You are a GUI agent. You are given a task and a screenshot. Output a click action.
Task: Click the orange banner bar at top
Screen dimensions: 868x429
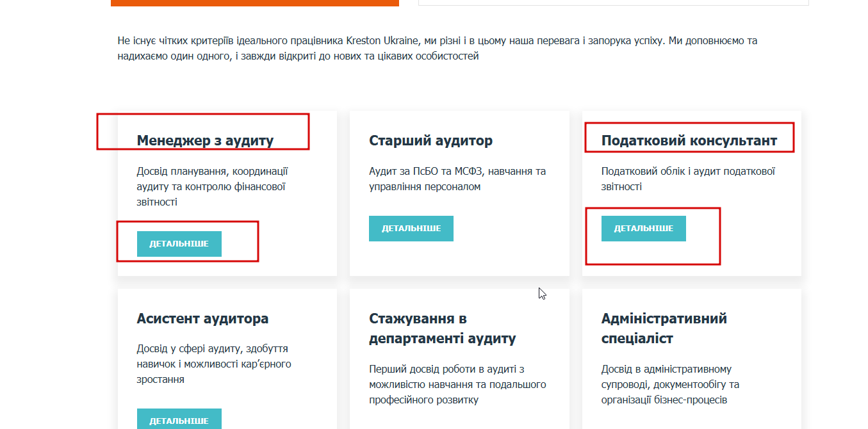tap(255, 3)
